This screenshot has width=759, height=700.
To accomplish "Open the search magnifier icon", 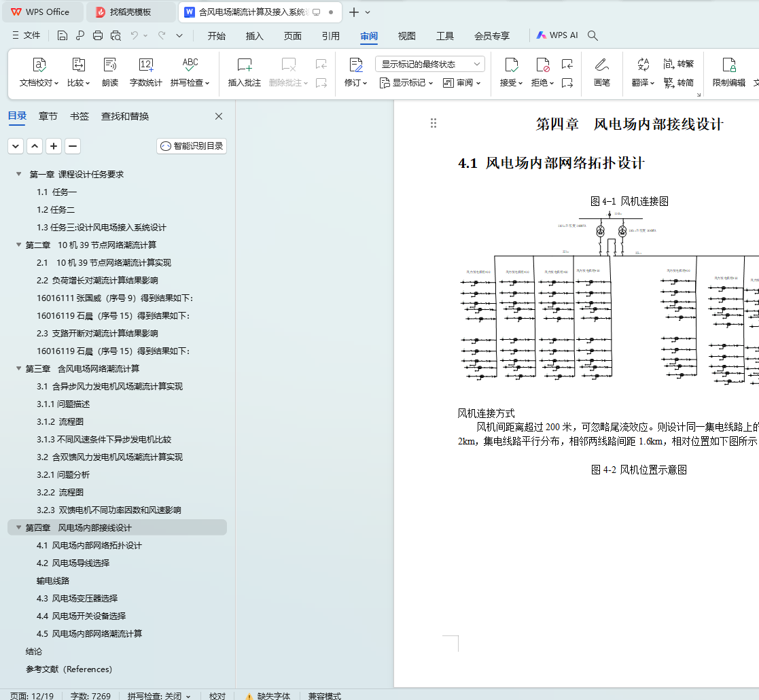I will coord(593,35).
